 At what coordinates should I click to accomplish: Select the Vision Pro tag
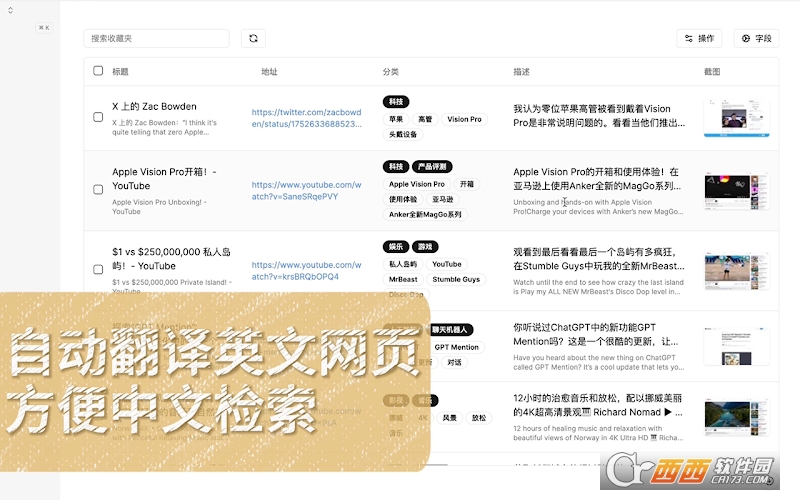tap(464, 119)
